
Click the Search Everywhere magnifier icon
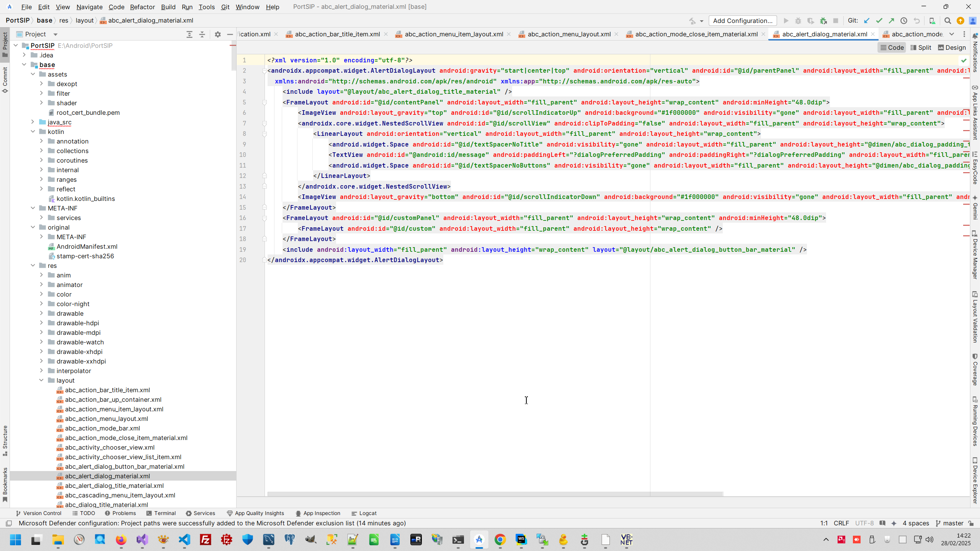(948, 21)
